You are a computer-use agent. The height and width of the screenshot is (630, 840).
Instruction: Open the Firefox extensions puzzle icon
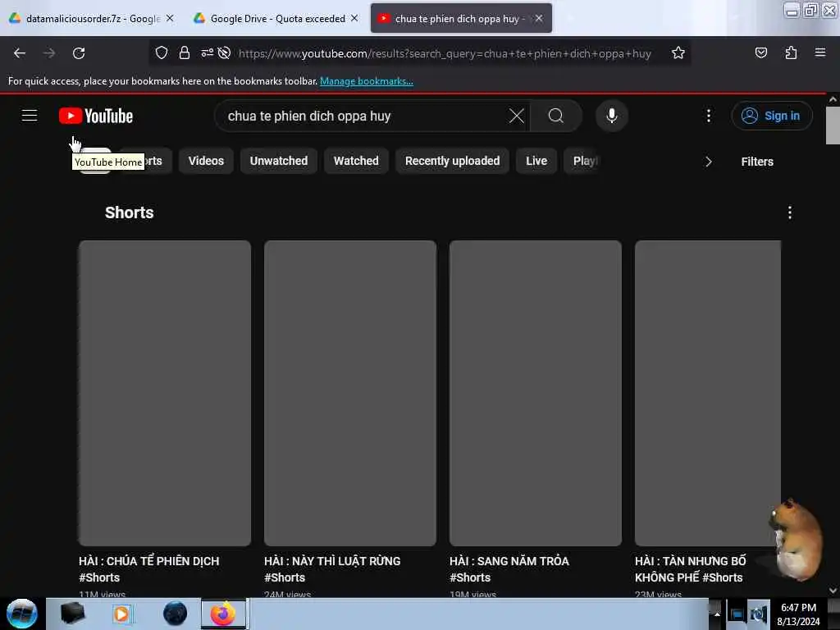coord(791,52)
